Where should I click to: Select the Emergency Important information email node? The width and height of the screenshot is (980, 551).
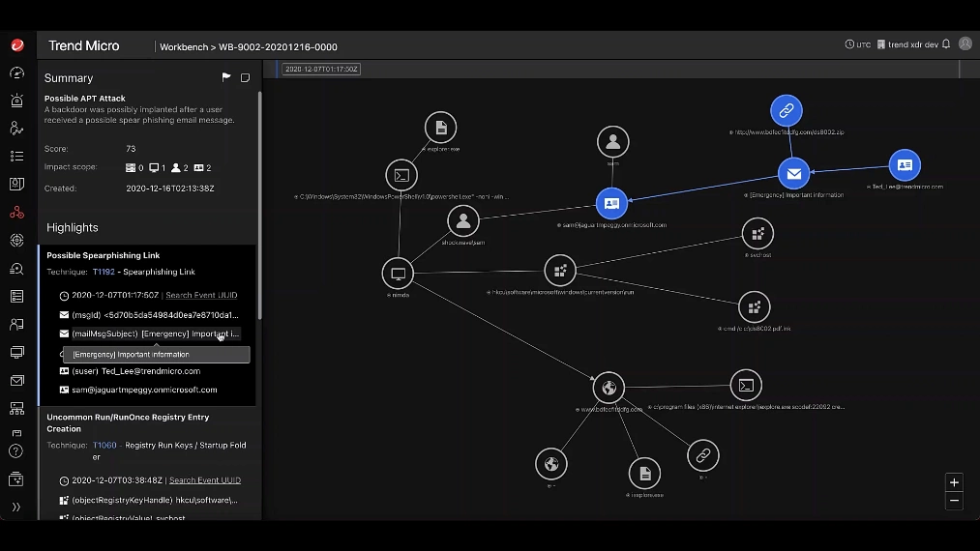click(793, 174)
